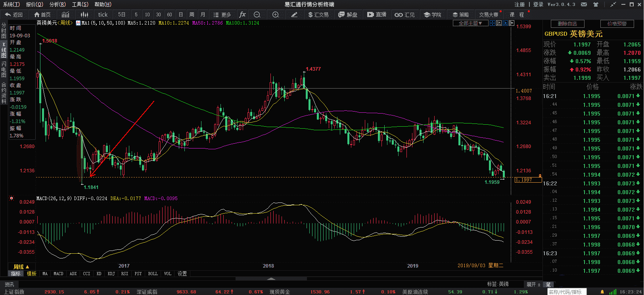644x295 pixels.
Task: Toggle the 模板 template mode button
Action: (x=31, y=274)
